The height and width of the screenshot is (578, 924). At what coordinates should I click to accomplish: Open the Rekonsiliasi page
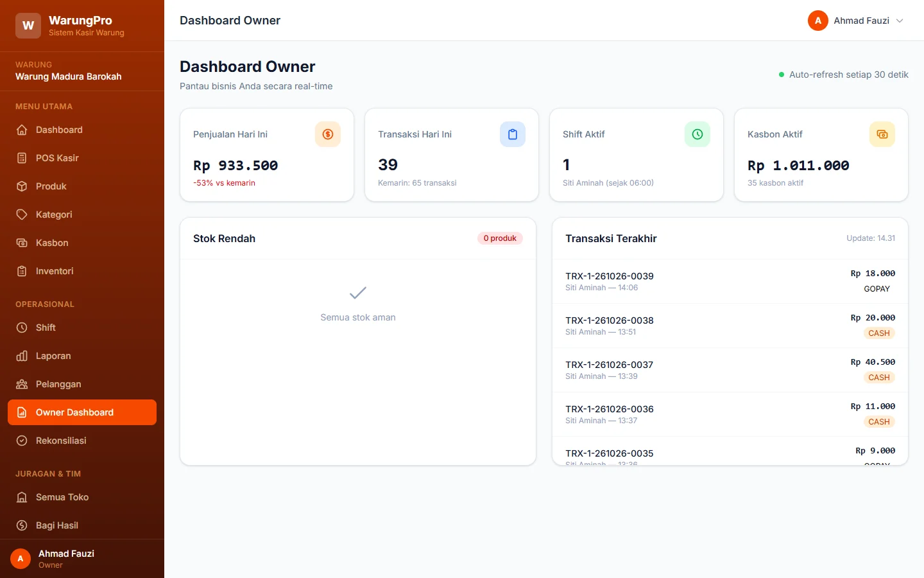click(x=82, y=441)
